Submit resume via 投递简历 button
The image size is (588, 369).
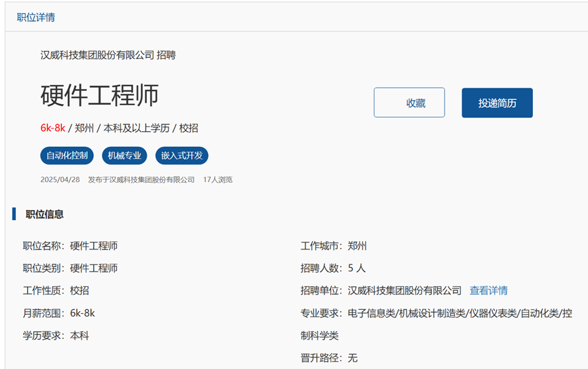pyautogui.click(x=497, y=103)
